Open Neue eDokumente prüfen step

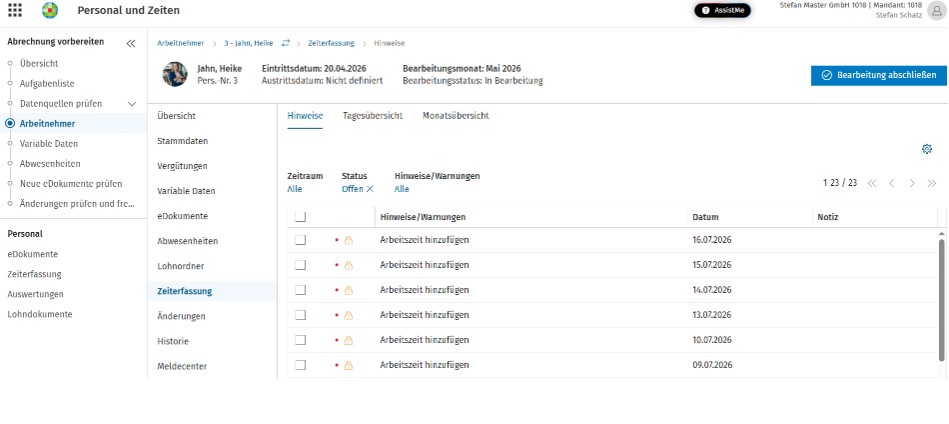pos(71,184)
